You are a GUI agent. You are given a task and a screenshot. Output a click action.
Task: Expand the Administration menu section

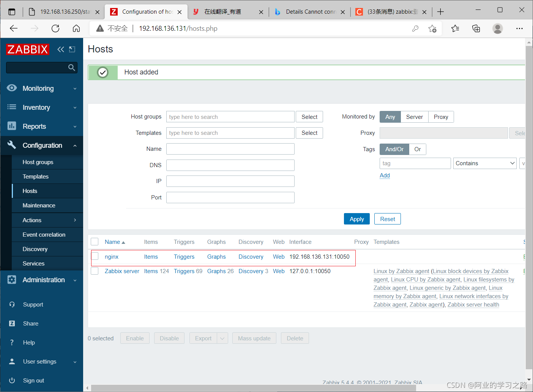coord(75,280)
